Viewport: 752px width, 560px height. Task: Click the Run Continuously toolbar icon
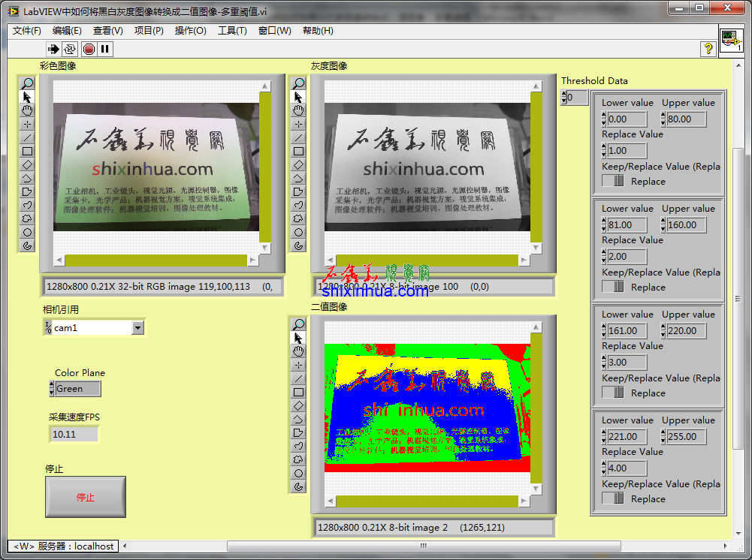[70, 49]
